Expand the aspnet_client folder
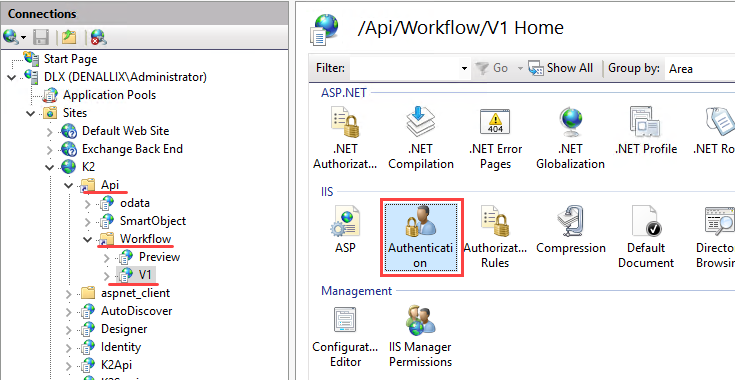The height and width of the screenshot is (380, 735). click(69, 294)
